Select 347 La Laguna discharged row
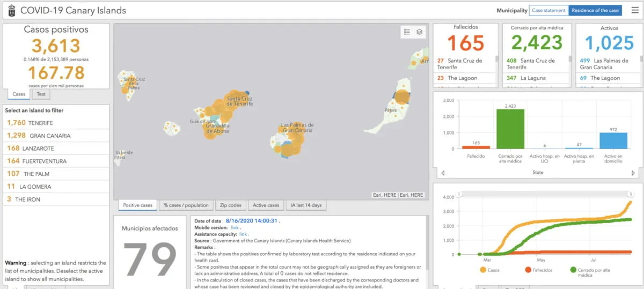Viewport: 644px width, 289px height. (x=536, y=78)
